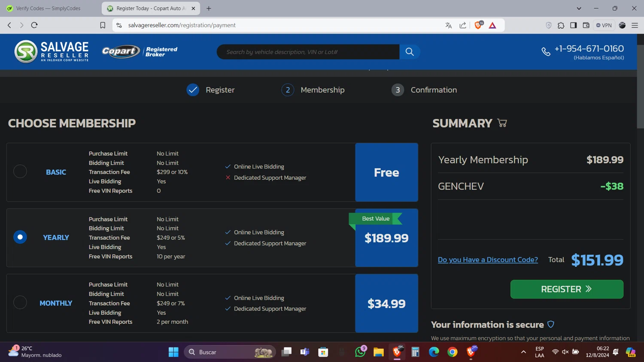Open 'Do you Have a Discount Code?' link
The image size is (644, 362).
click(x=488, y=259)
